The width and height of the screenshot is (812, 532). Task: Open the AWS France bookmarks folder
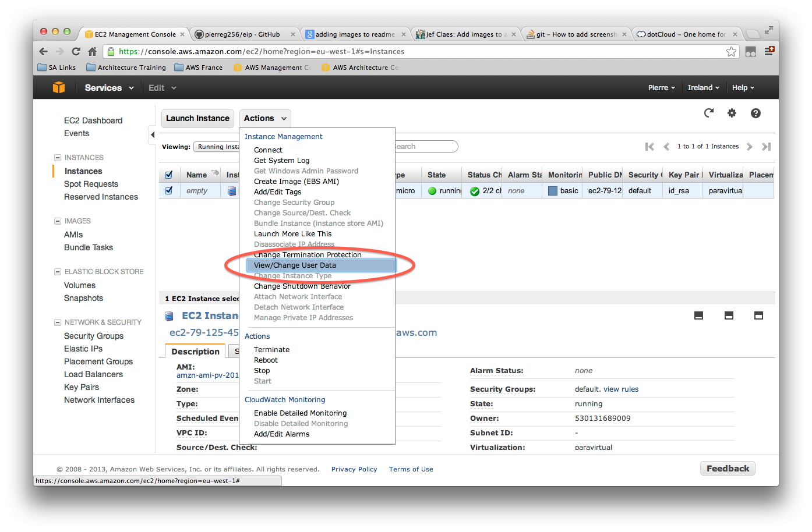(198, 68)
